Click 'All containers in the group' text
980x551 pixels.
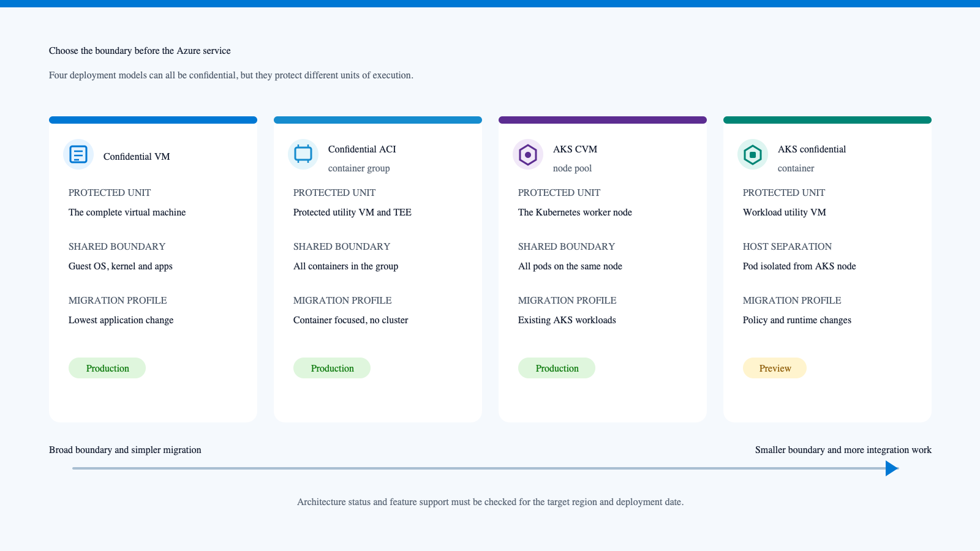pos(345,266)
